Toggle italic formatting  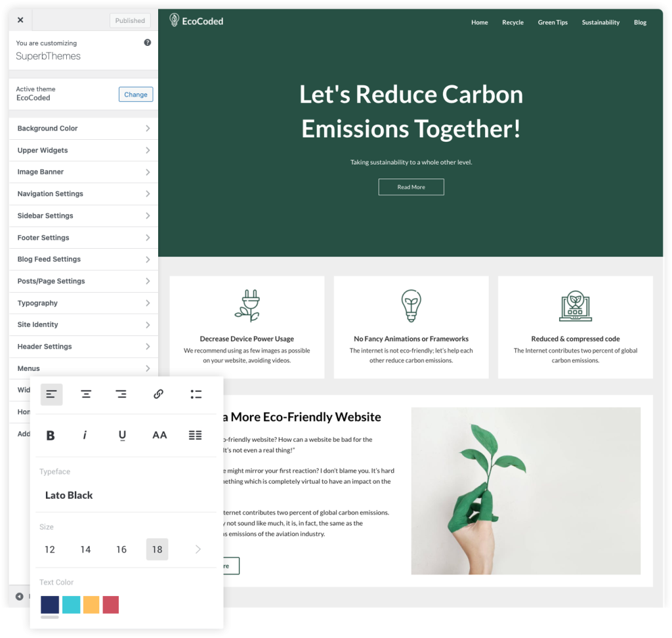click(86, 435)
